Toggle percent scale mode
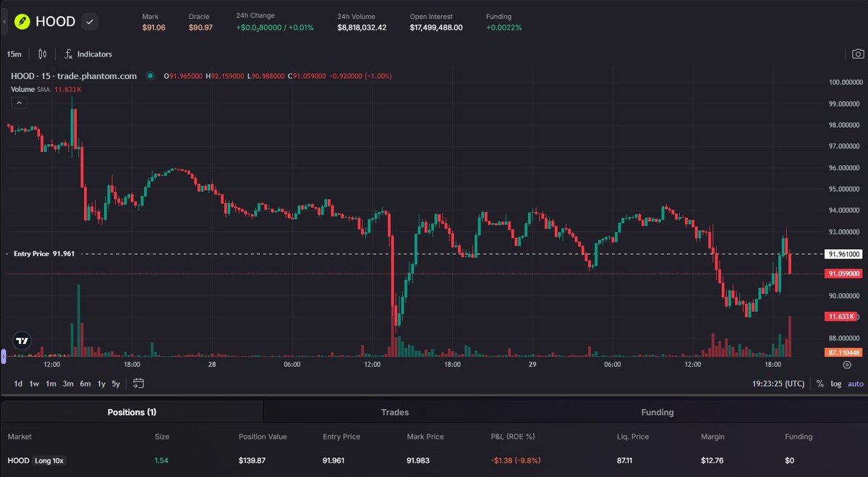The height and width of the screenshot is (477, 868). pyautogui.click(x=820, y=384)
